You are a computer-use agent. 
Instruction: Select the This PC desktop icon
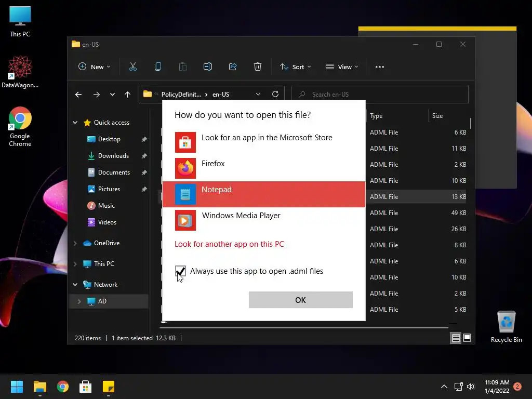(x=20, y=21)
